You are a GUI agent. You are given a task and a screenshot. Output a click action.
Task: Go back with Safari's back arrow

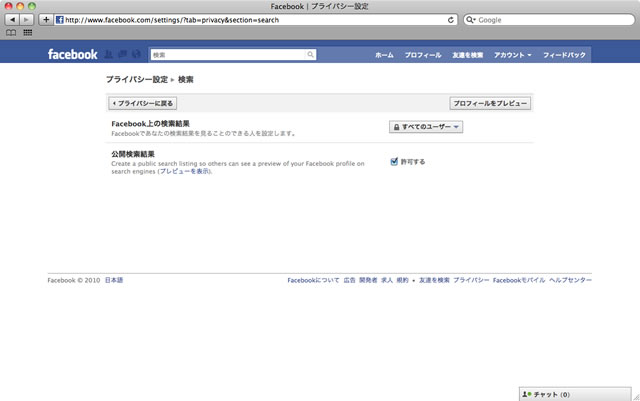click(x=12, y=20)
